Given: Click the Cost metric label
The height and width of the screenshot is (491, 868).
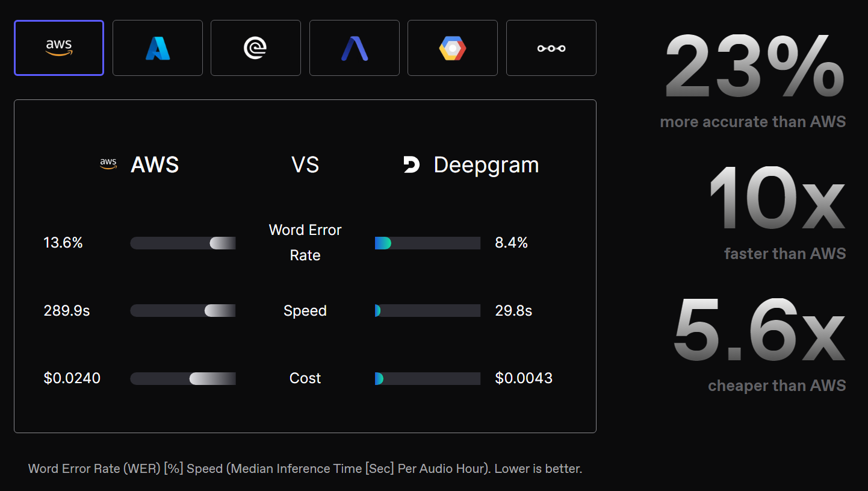Looking at the screenshot, I should tap(305, 378).
